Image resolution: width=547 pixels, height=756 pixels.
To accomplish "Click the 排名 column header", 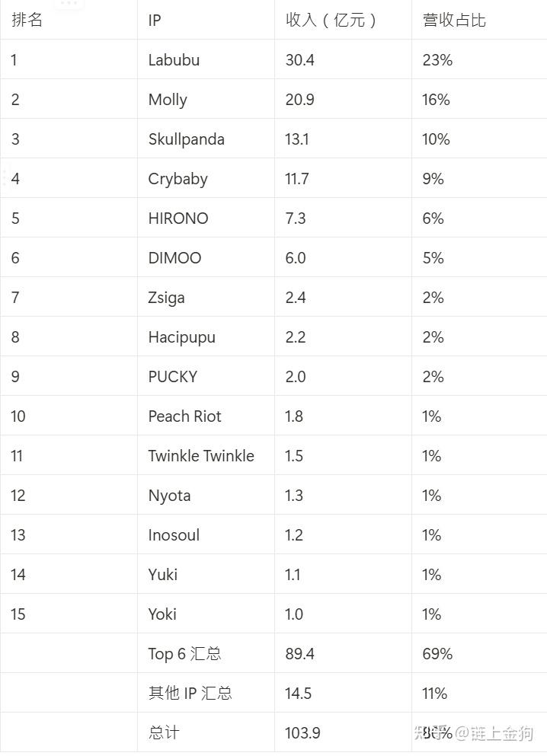I will coord(27,21).
